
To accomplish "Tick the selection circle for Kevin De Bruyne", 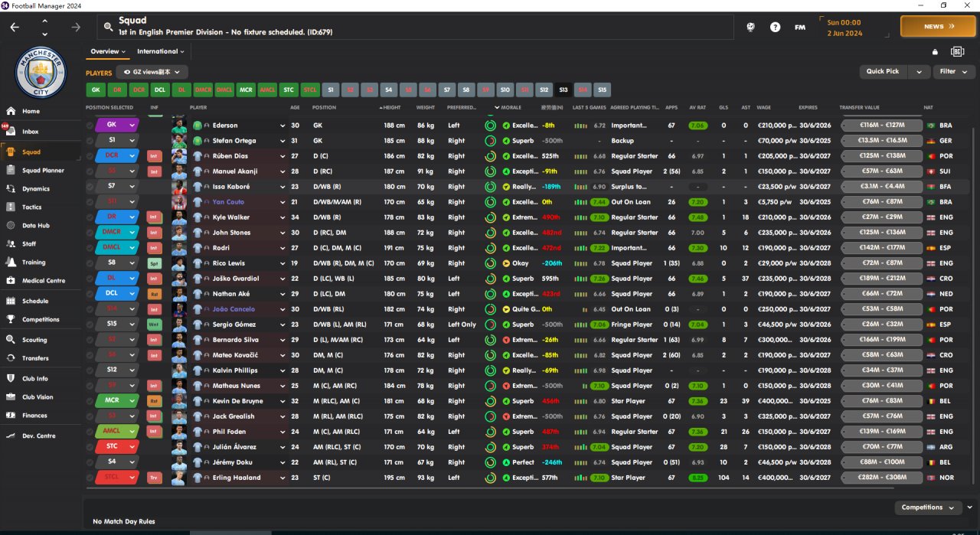I will (x=90, y=401).
